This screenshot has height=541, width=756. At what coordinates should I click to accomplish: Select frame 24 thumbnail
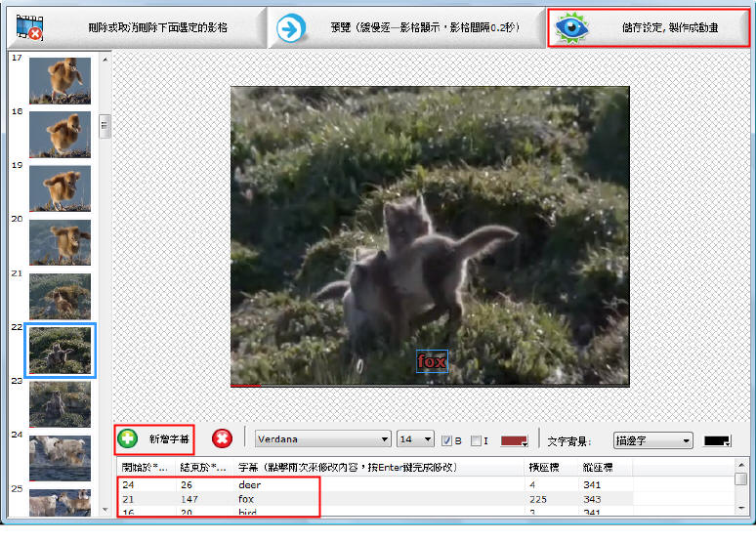(60, 457)
